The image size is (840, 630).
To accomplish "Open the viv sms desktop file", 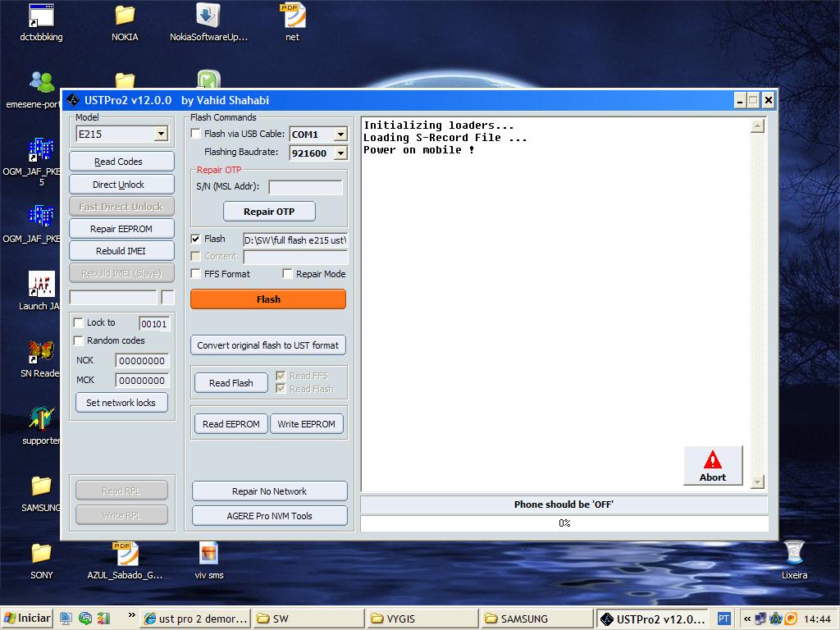I will point(209,561).
